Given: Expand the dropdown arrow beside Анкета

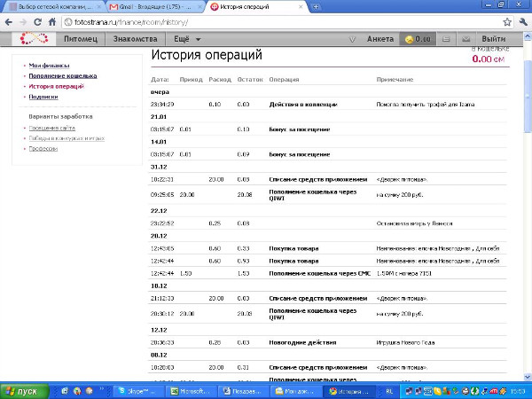Looking at the screenshot, I should (x=353, y=39).
